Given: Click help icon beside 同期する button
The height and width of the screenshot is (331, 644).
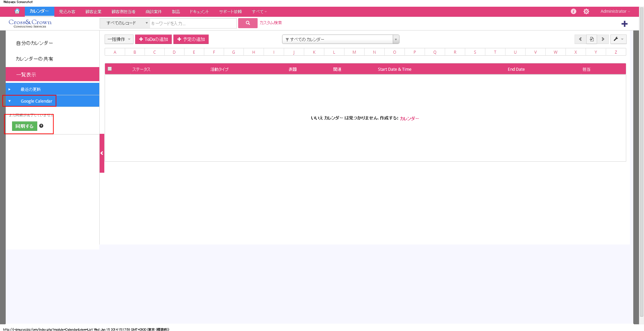Looking at the screenshot, I should [x=41, y=126].
